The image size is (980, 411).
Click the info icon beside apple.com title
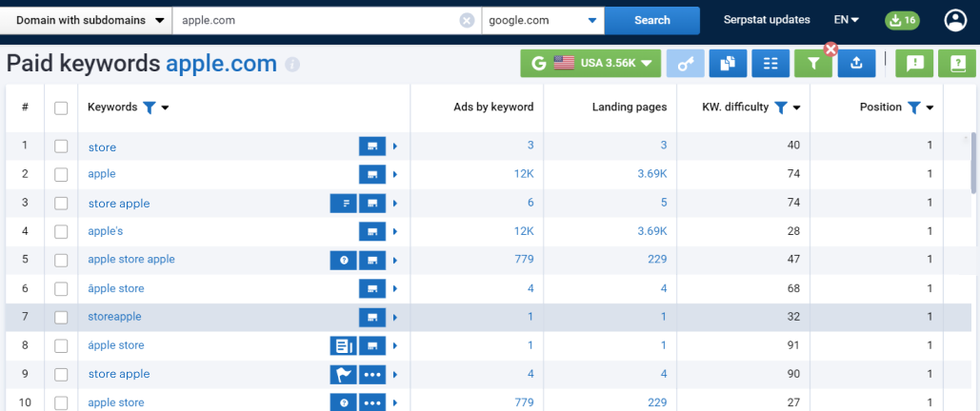(292, 65)
